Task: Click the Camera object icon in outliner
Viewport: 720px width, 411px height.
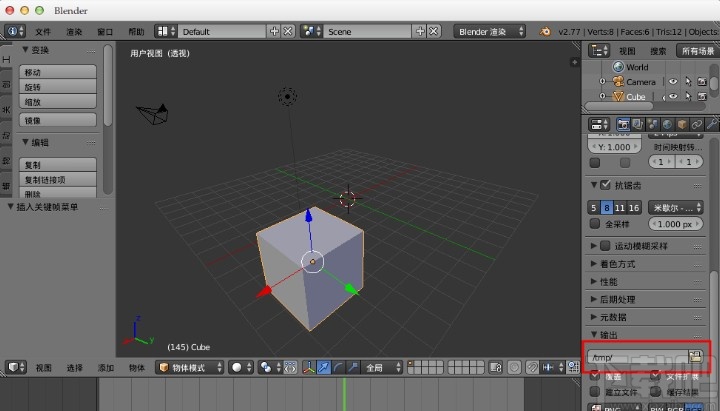Action: [x=619, y=82]
